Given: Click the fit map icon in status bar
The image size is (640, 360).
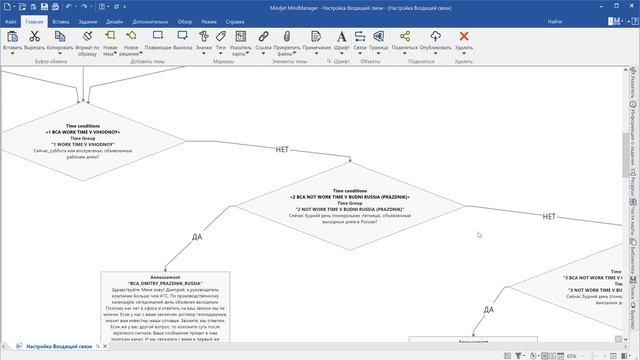Looking at the screenshot, I should tap(613, 356).
